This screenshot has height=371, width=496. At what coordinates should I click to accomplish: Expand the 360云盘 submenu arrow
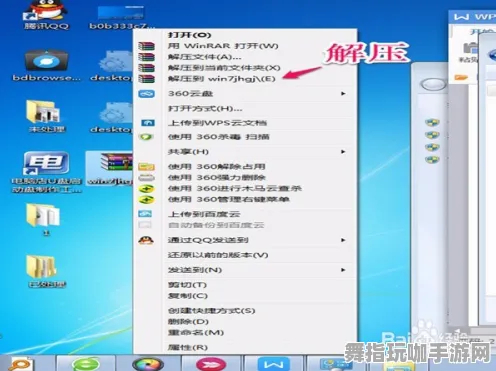343,94
